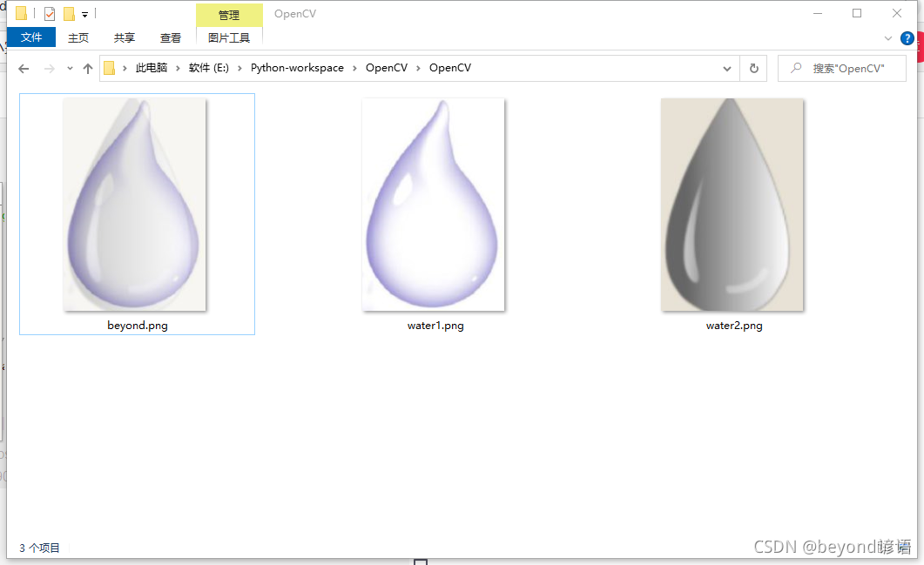
Task: Switch to the 查看 ribbon tab
Action: pos(170,37)
